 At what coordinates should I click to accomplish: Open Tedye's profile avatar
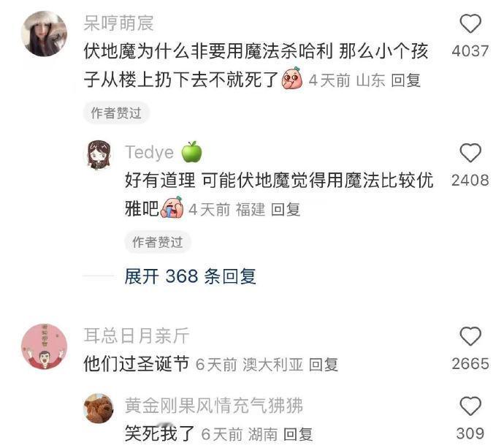point(99,155)
